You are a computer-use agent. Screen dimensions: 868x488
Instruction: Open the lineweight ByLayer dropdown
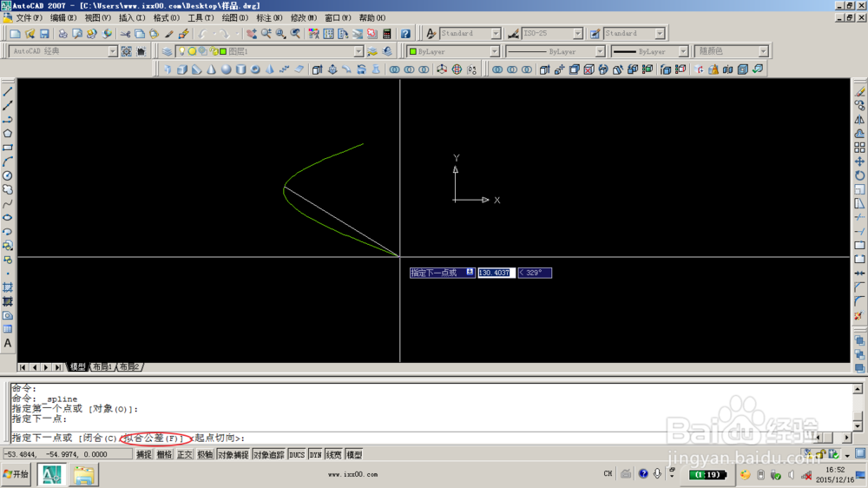(682, 51)
